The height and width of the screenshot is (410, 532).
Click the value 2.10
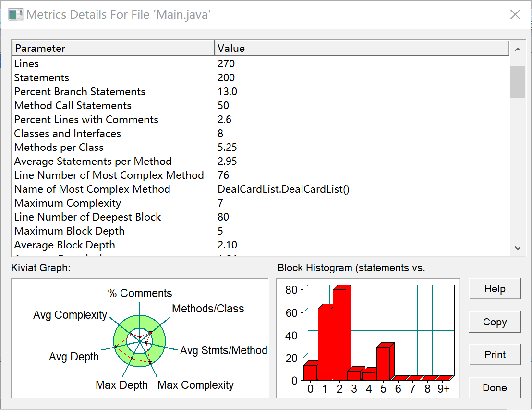coord(227,245)
